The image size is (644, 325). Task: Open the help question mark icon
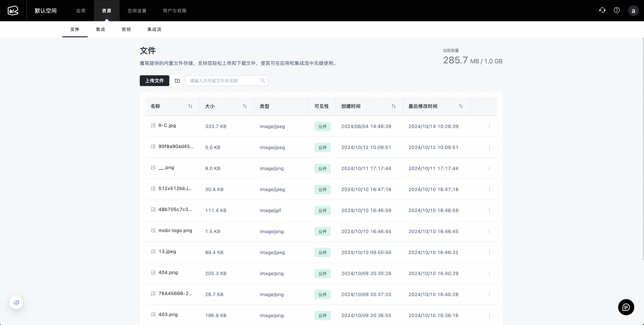coord(617,10)
